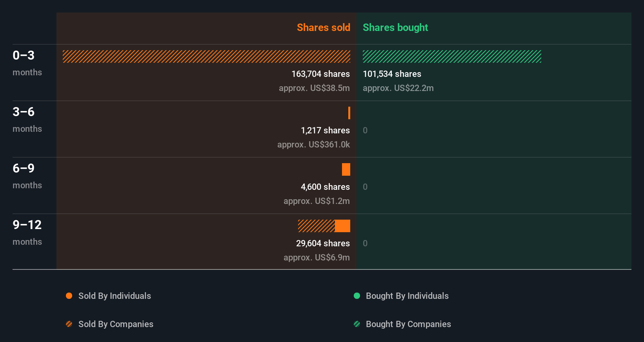
Task: Click the Shares bought column header
Action: pyautogui.click(x=395, y=27)
